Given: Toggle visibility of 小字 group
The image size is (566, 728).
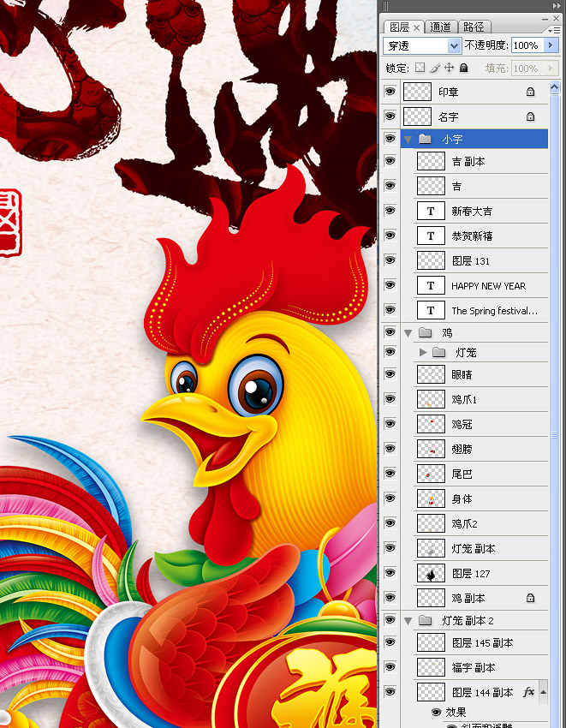Looking at the screenshot, I should click(390, 139).
